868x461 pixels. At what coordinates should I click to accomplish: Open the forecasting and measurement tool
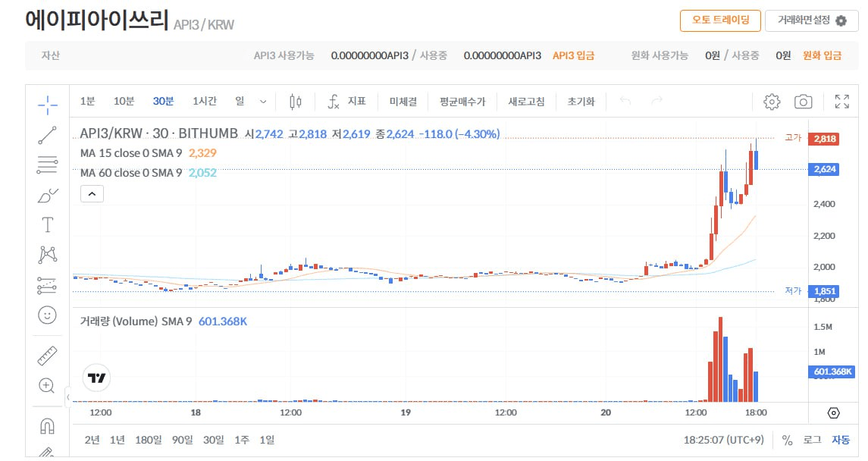coord(48,285)
